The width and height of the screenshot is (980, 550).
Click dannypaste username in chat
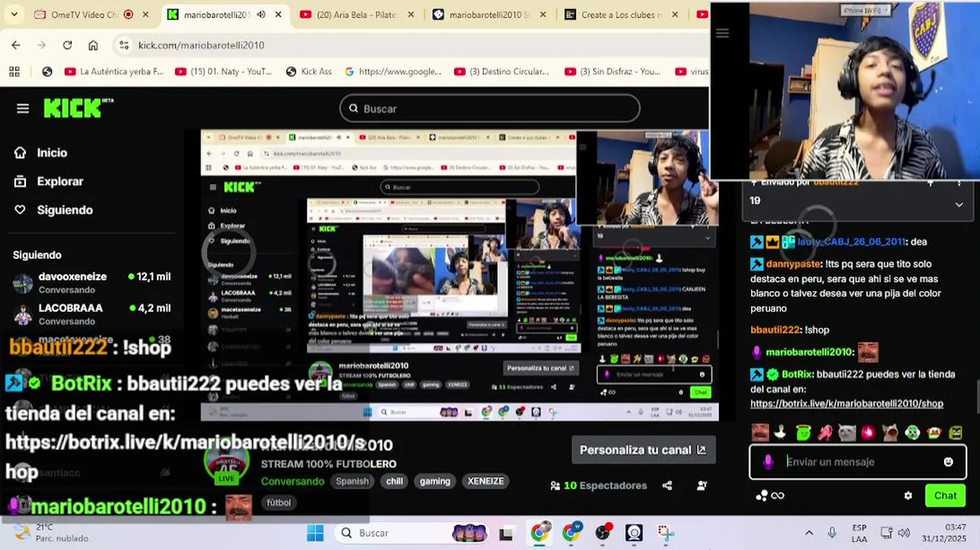coord(795,264)
